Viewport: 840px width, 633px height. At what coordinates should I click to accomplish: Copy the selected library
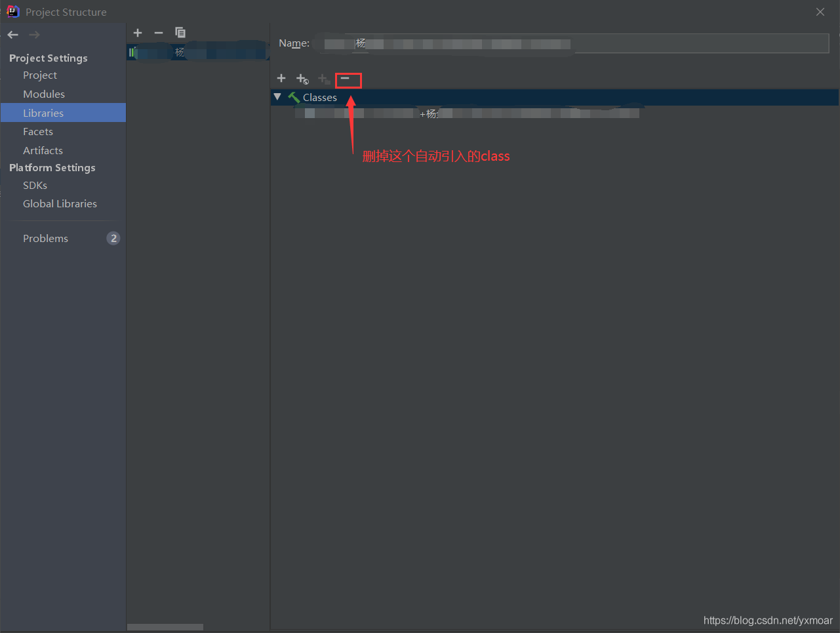tap(180, 33)
